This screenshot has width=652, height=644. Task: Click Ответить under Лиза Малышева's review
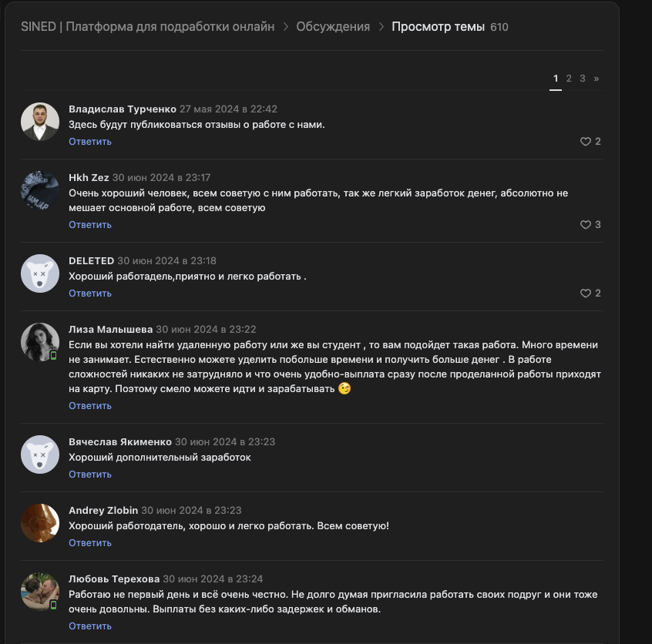(90, 406)
